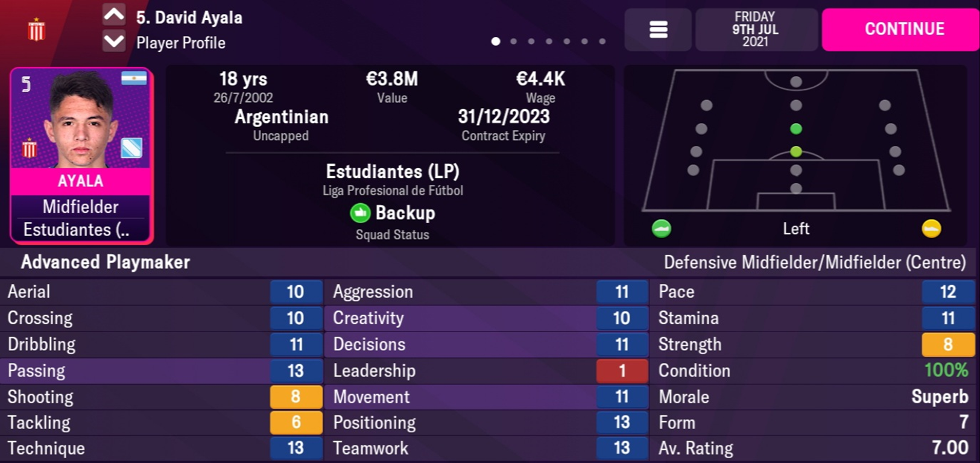Open the Estudiantes (LP) club link

coord(393,172)
